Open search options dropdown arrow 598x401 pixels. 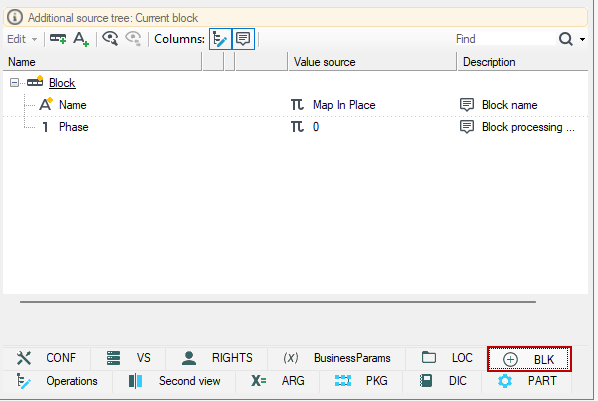click(x=582, y=39)
